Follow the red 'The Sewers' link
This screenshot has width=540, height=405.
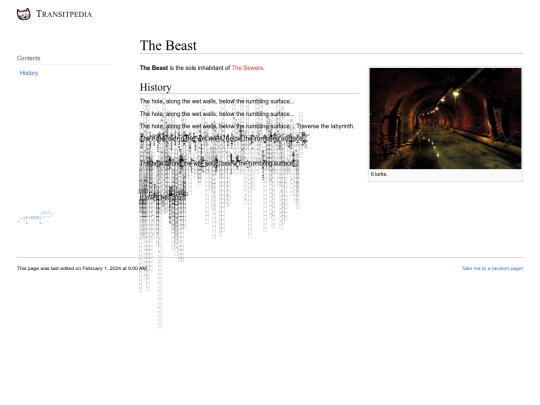point(248,68)
